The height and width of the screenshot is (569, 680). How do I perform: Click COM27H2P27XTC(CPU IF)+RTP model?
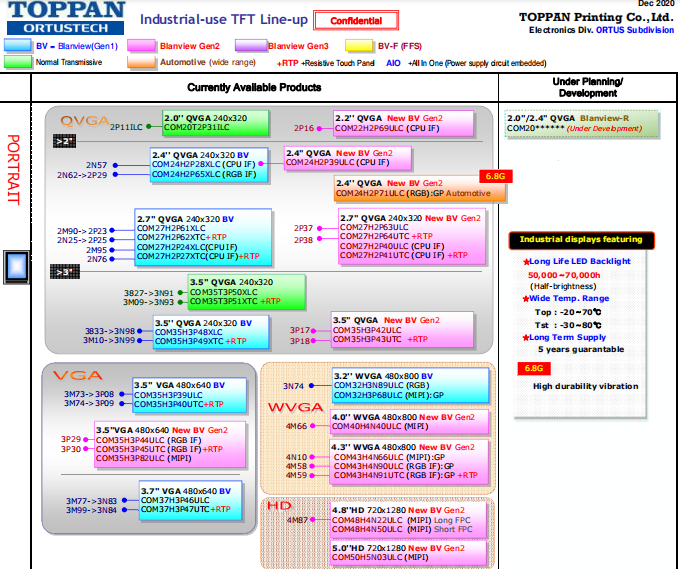tap(198, 256)
